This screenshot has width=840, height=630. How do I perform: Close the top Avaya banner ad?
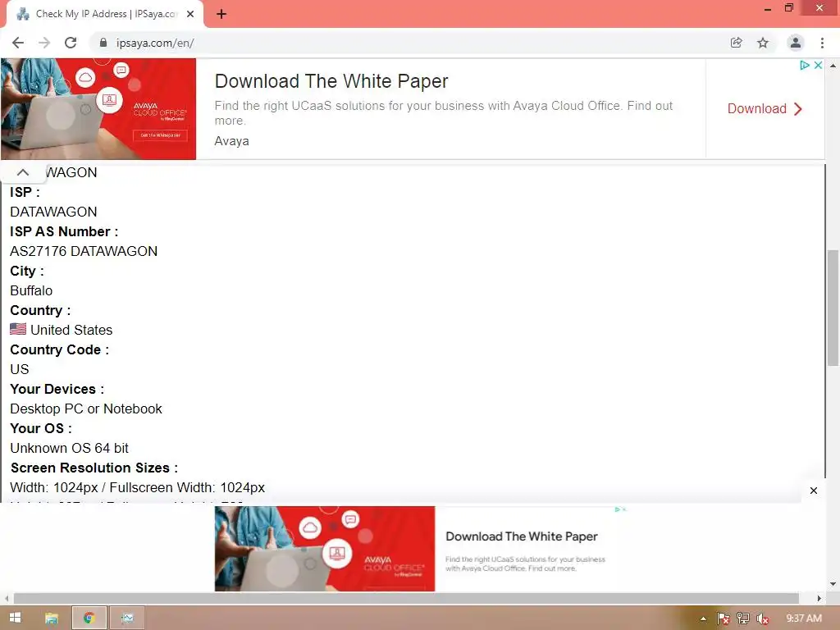point(818,65)
